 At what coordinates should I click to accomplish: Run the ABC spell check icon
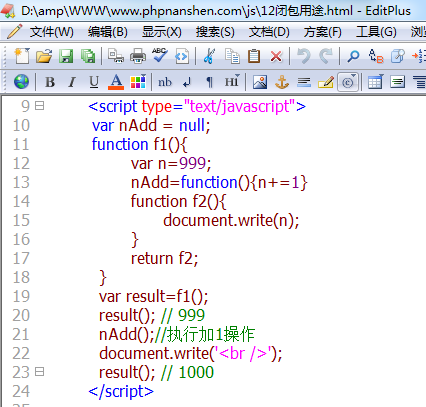pyautogui.click(x=160, y=55)
